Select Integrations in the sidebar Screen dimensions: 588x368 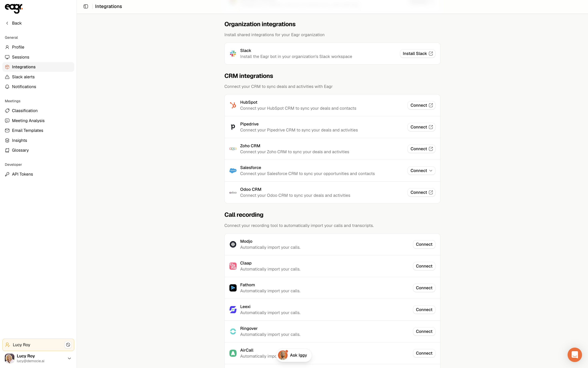pos(38,67)
